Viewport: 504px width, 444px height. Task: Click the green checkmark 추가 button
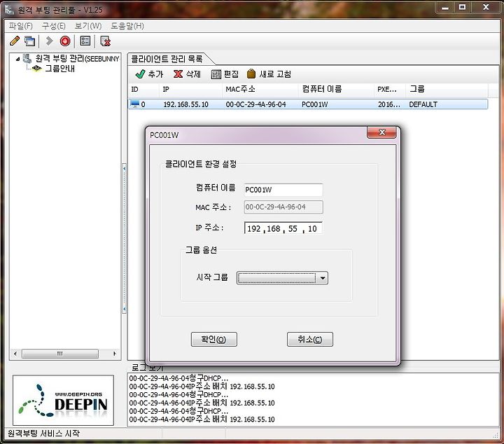(149, 74)
